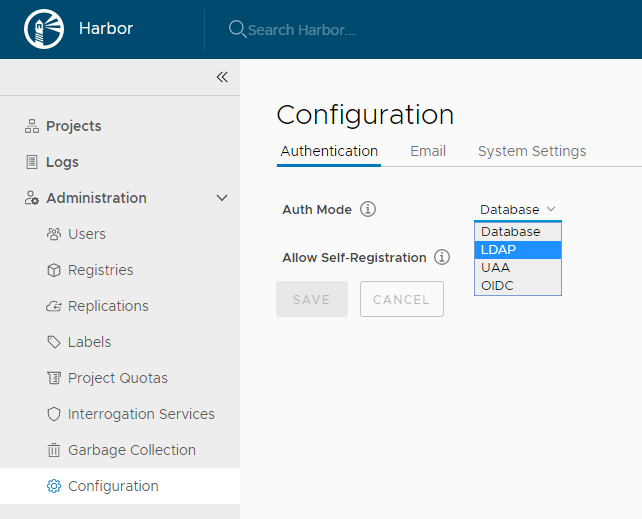Image resolution: width=642 pixels, height=519 pixels.
Task: Show Auth Mode info tooltip icon
Action: pyautogui.click(x=368, y=209)
